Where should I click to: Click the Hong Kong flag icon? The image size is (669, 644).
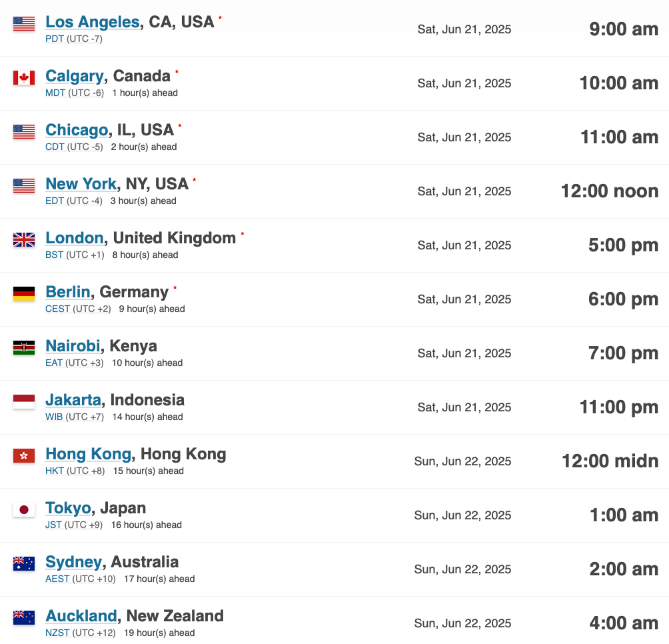[24, 456]
